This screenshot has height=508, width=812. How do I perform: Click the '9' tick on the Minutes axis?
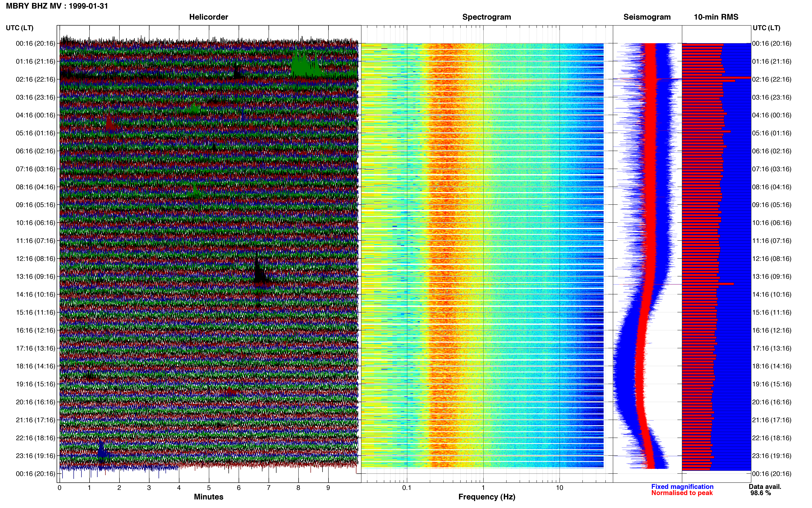click(x=328, y=488)
